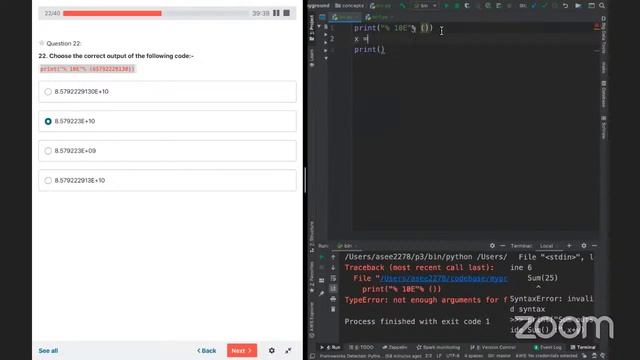Open the Database side panel
Image resolution: width=640 pixels, height=360 pixels.
coord(604,94)
